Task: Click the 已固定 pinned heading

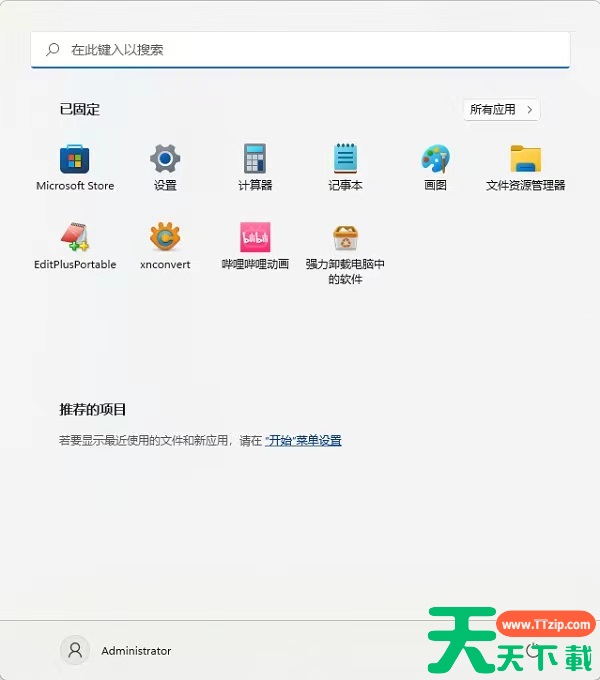Action: pos(80,109)
